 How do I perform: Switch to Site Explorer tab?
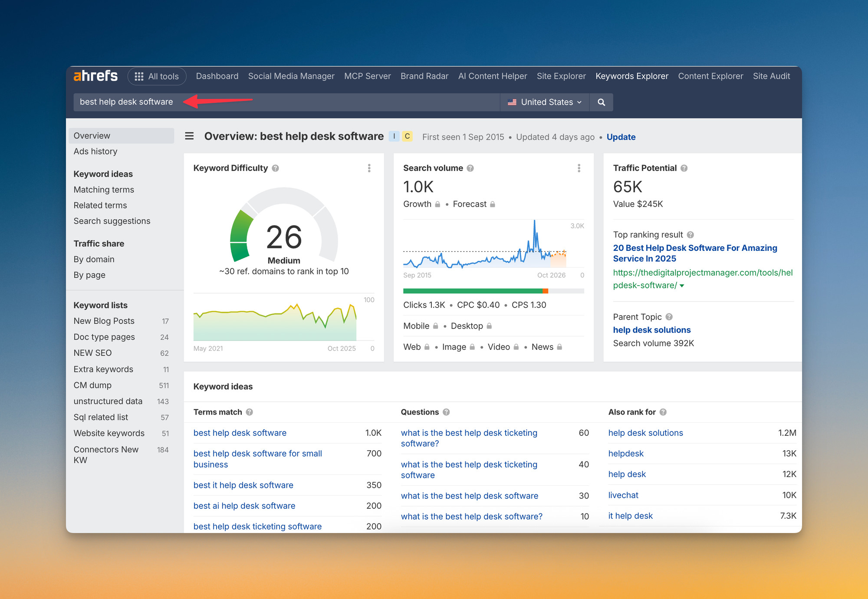[x=561, y=76]
